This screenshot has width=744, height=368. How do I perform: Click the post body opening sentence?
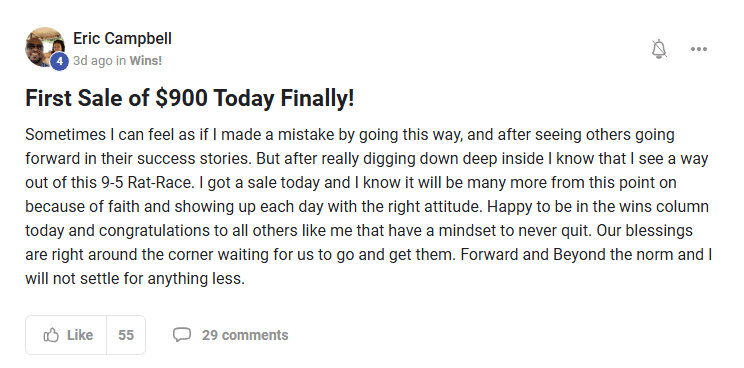coord(350,147)
